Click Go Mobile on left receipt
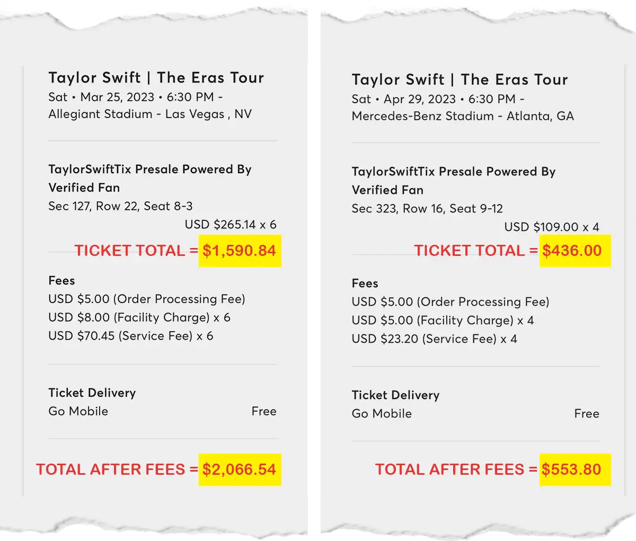The image size is (636, 541). pos(78,411)
